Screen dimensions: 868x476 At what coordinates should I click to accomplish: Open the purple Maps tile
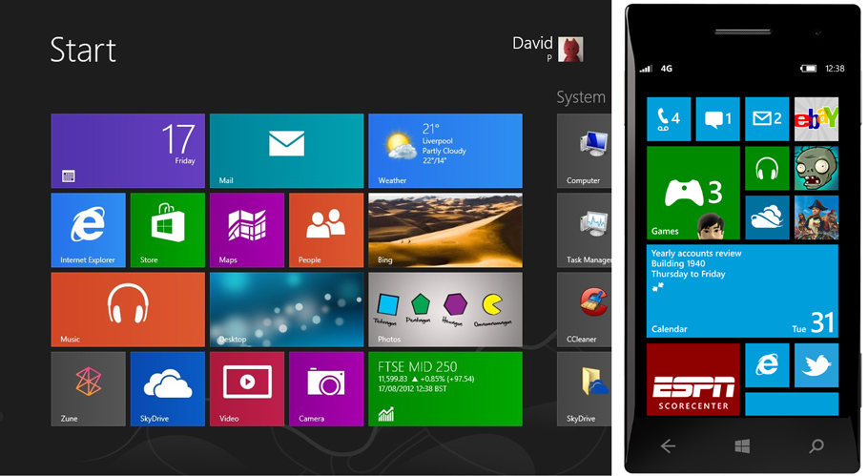[x=247, y=230]
